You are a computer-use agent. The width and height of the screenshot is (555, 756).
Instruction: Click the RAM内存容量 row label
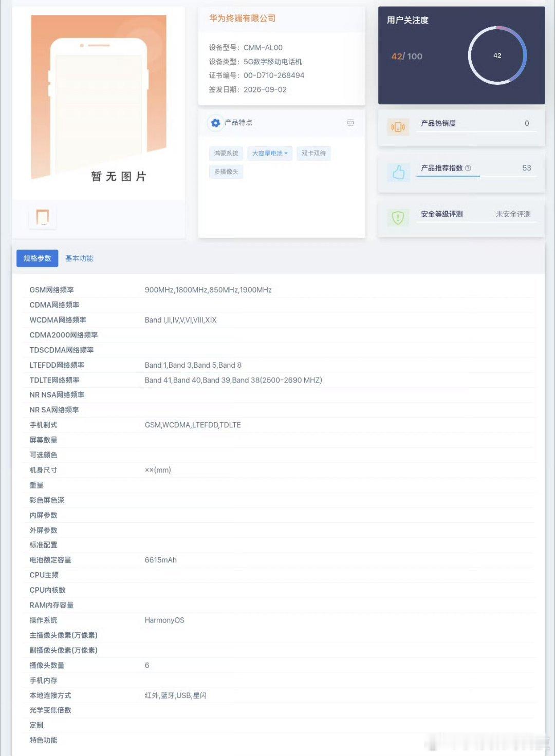51,605
